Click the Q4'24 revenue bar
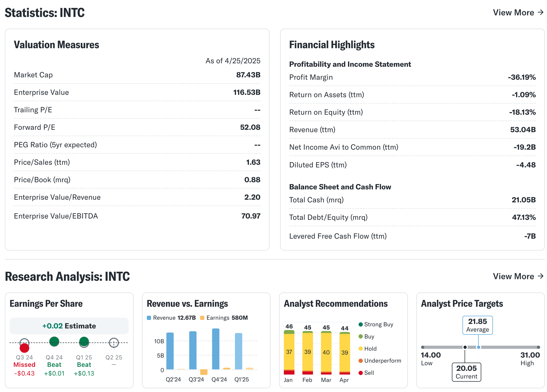The image size is (547, 392). point(216,349)
